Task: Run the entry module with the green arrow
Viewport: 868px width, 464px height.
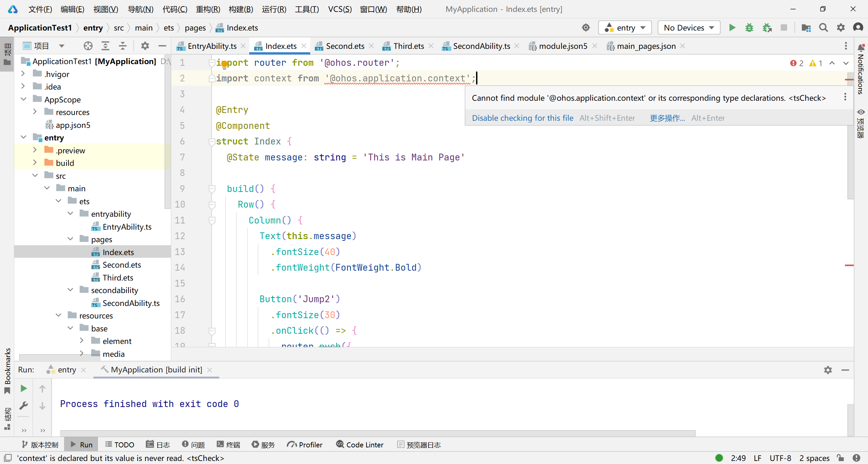Action: click(x=732, y=27)
